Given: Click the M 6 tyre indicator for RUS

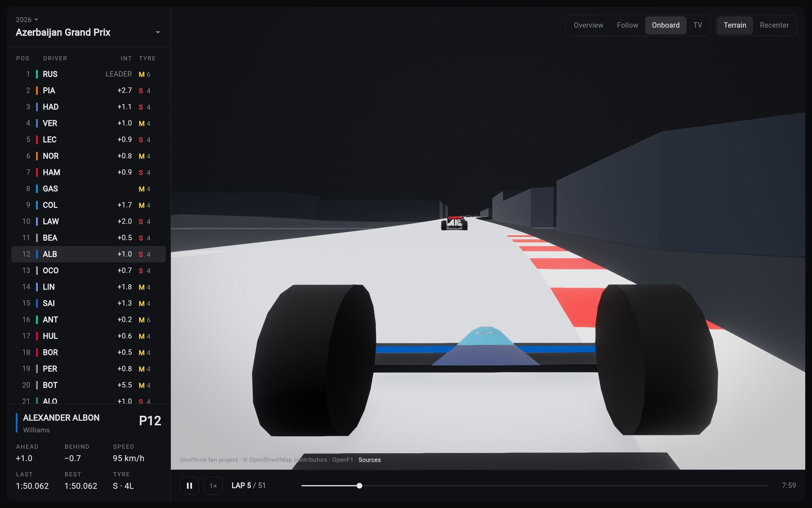Looking at the screenshot, I should coord(145,74).
